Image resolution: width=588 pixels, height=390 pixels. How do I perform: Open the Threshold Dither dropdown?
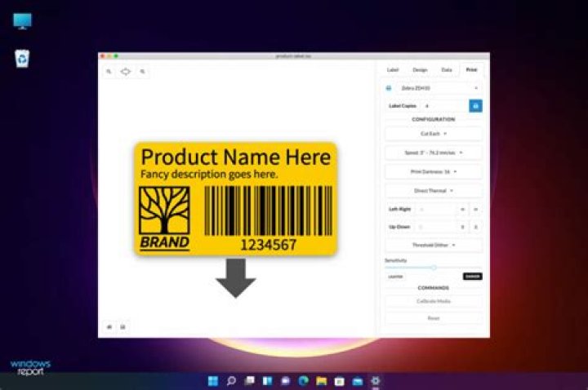(x=434, y=245)
